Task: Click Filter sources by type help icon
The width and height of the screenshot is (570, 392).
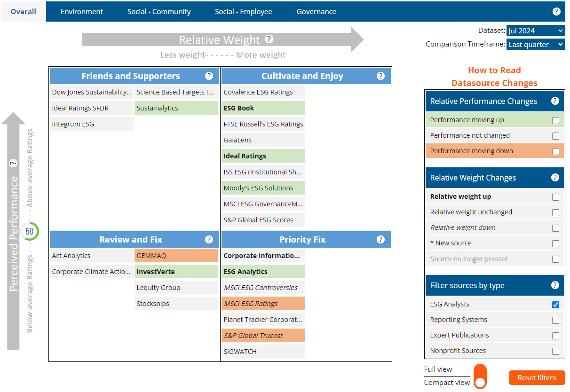Action: click(x=555, y=285)
